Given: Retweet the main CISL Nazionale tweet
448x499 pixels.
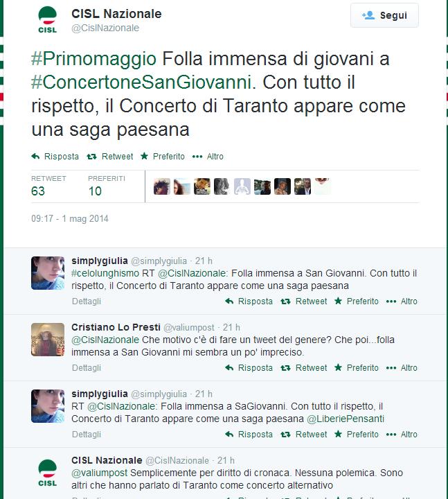Looking at the screenshot, I should [x=110, y=156].
